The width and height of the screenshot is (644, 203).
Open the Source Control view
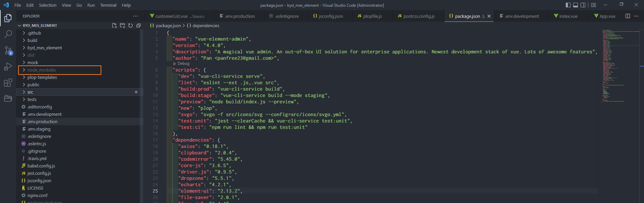coord(8,50)
